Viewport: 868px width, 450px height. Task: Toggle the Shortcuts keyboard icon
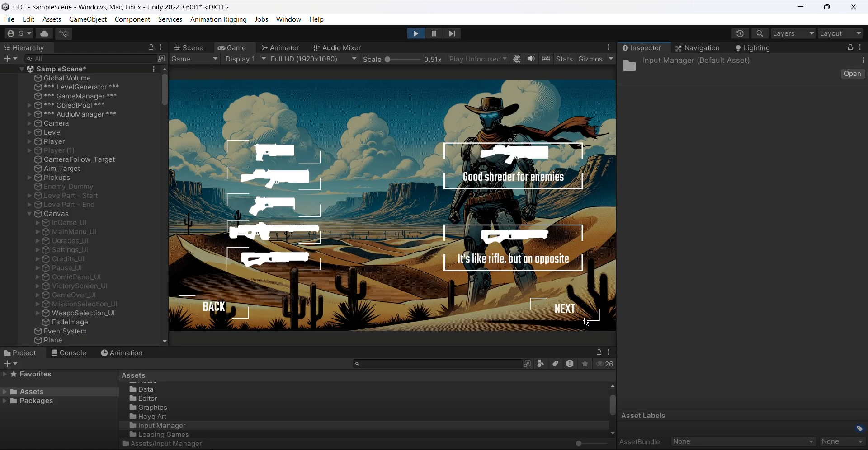point(546,59)
